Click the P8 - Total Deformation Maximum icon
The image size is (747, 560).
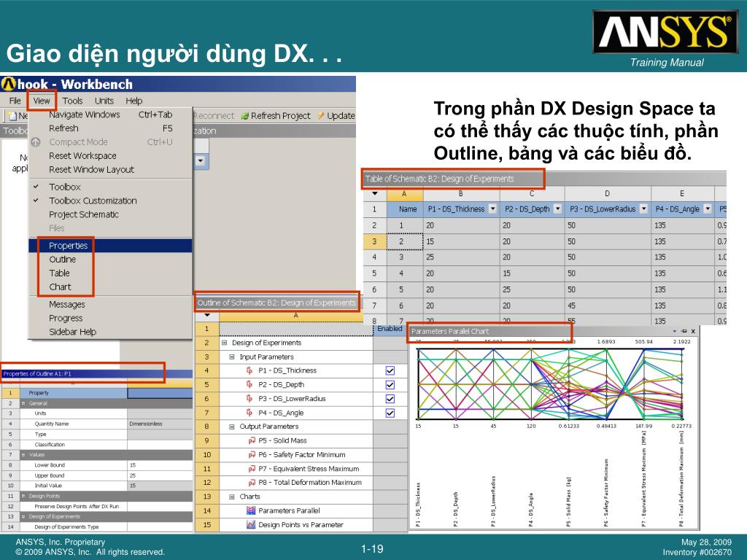(252, 483)
